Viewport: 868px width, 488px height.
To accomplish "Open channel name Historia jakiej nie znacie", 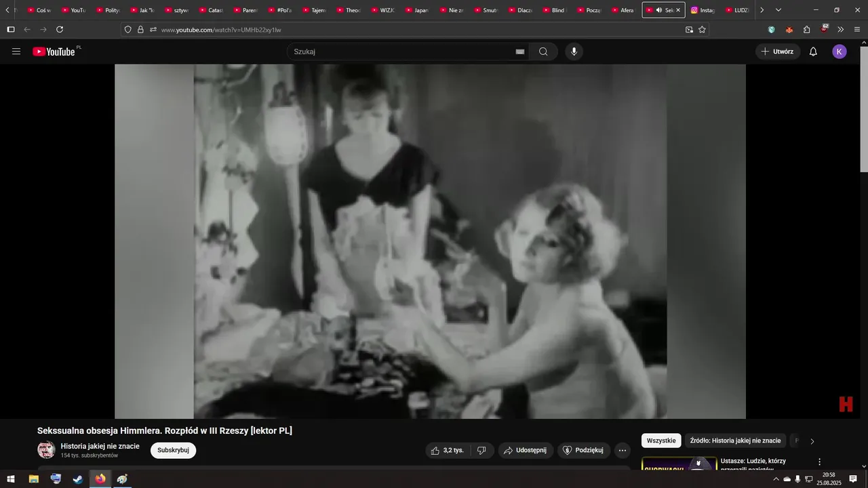I will pos(100,446).
